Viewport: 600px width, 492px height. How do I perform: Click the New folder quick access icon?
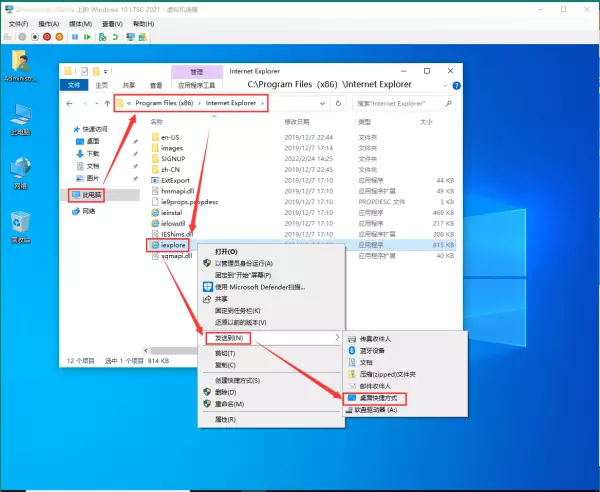click(96, 71)
